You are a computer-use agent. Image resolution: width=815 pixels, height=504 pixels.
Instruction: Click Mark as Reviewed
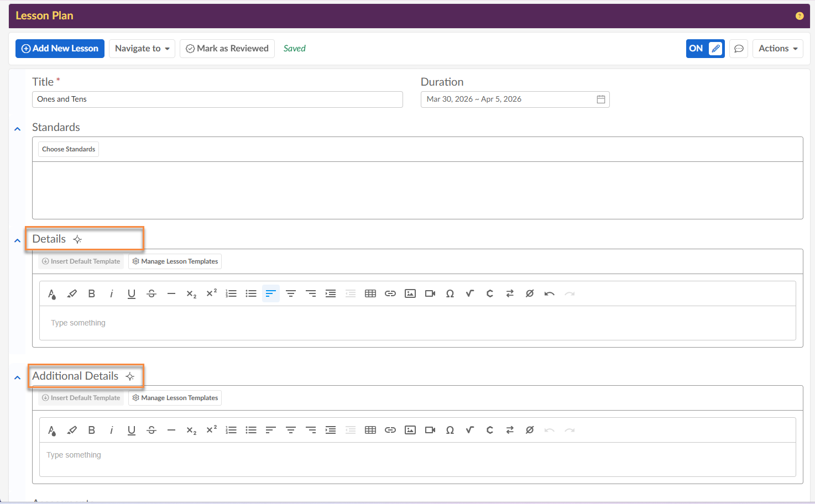(227, 49)
